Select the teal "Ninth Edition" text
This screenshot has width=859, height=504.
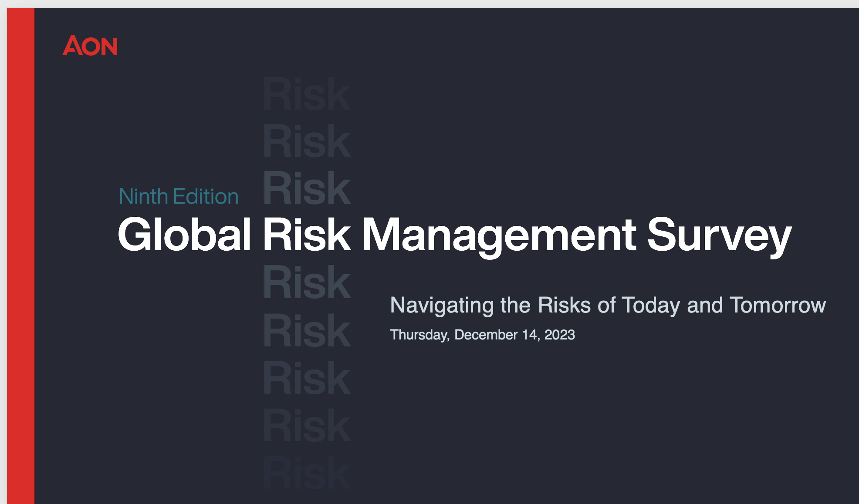[x=179, y=196]
